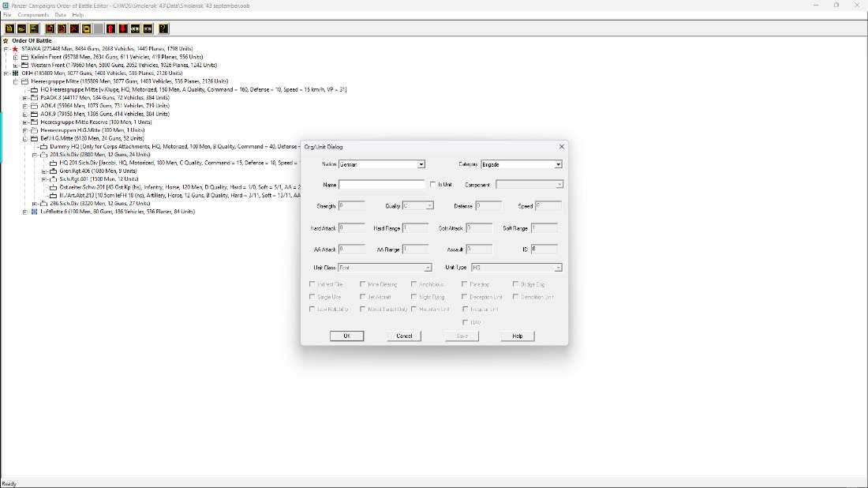Click the Help button in the dialog

point(517,336)
